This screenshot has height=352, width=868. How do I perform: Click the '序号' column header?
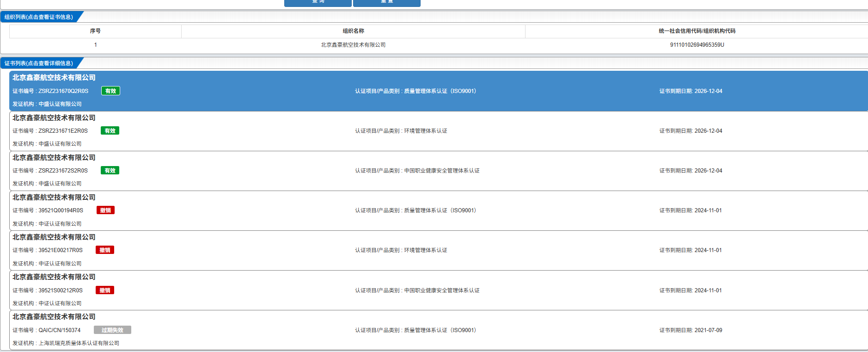95,31
